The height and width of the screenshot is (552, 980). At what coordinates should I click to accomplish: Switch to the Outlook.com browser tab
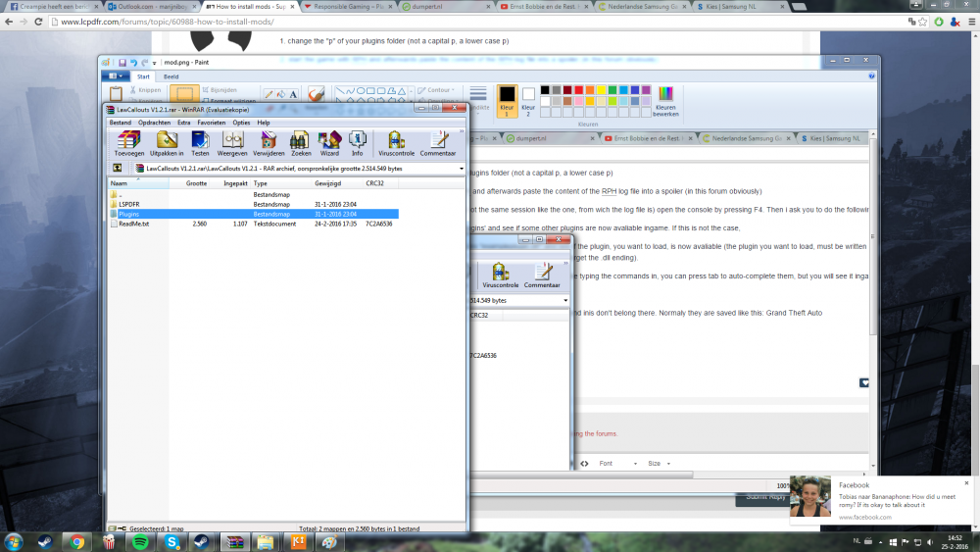point(153,6)
